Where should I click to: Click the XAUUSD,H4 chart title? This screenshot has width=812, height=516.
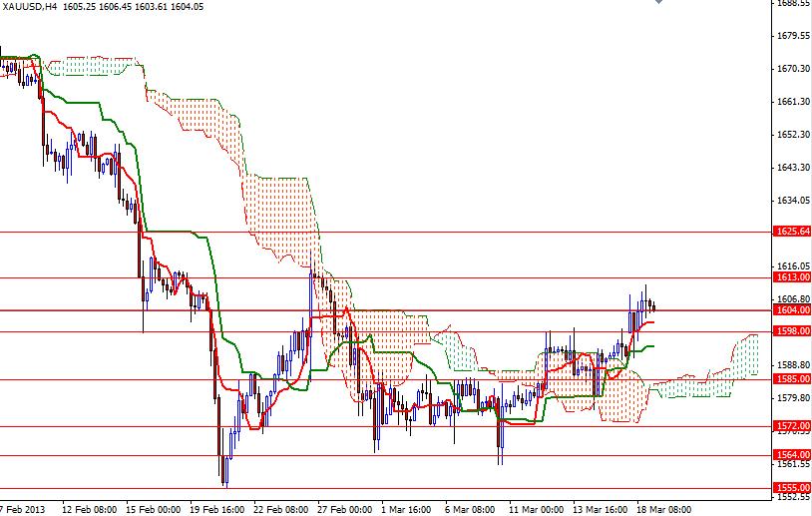[x=30, y=7]
